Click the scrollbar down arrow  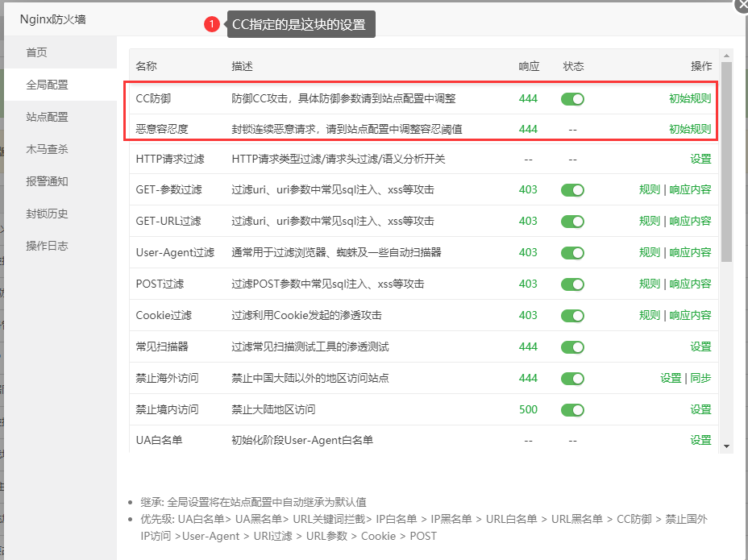726,446
